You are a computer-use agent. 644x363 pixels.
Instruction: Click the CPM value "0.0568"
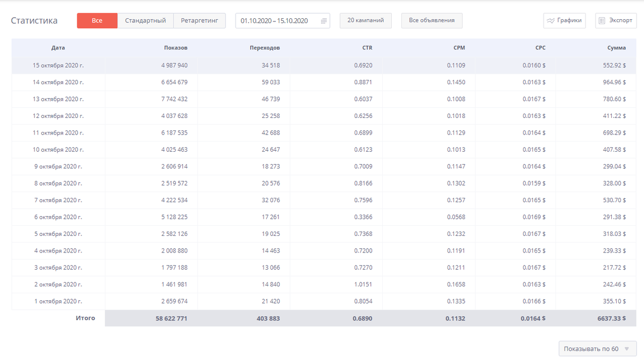click(x=456, y=217)
